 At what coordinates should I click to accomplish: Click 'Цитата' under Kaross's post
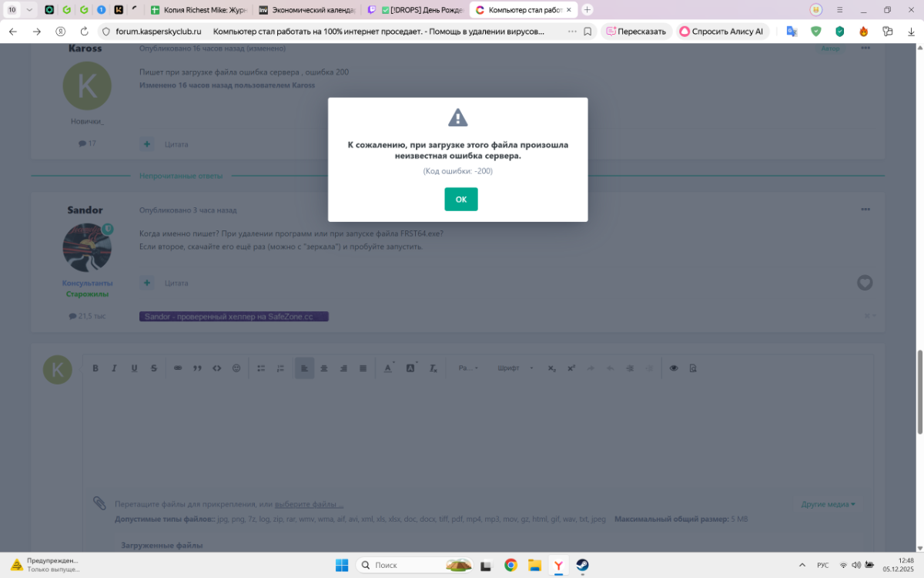(x=176, y=144)
